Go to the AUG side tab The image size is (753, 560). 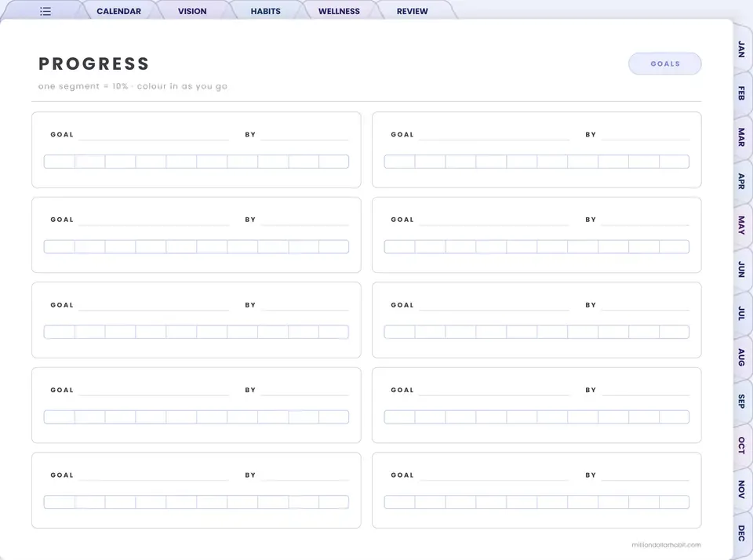click(741, 357)
